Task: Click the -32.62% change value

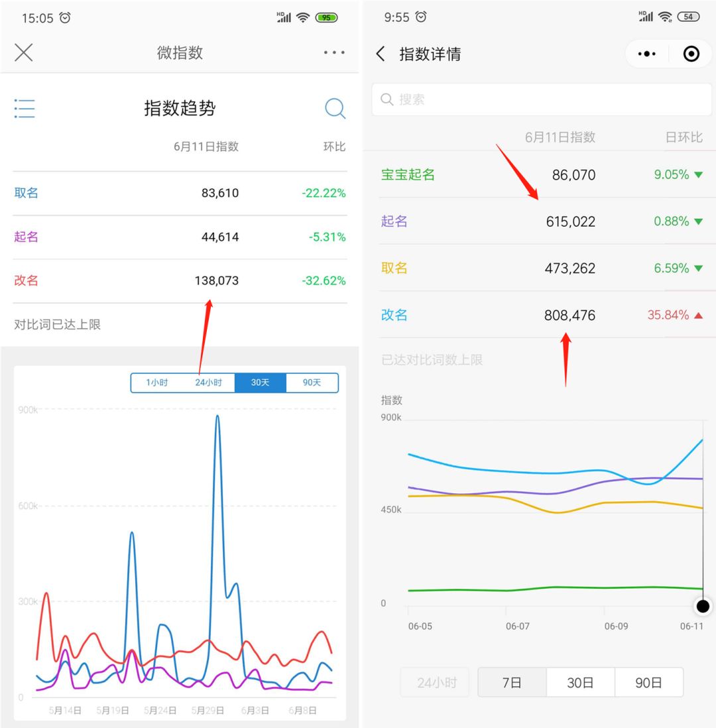Action: click(324, 280)
